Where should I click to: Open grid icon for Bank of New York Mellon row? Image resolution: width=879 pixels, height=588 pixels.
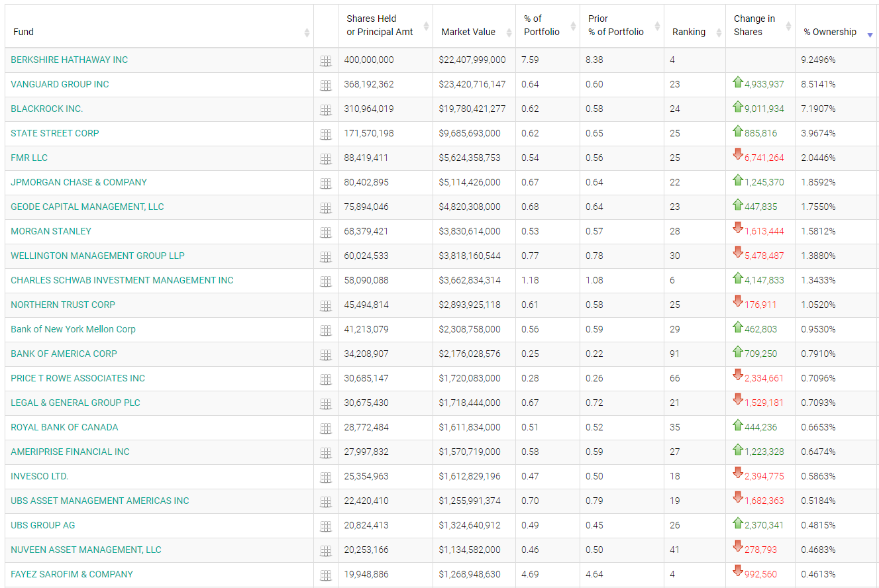pyautogui.click(x=326, y=330)
